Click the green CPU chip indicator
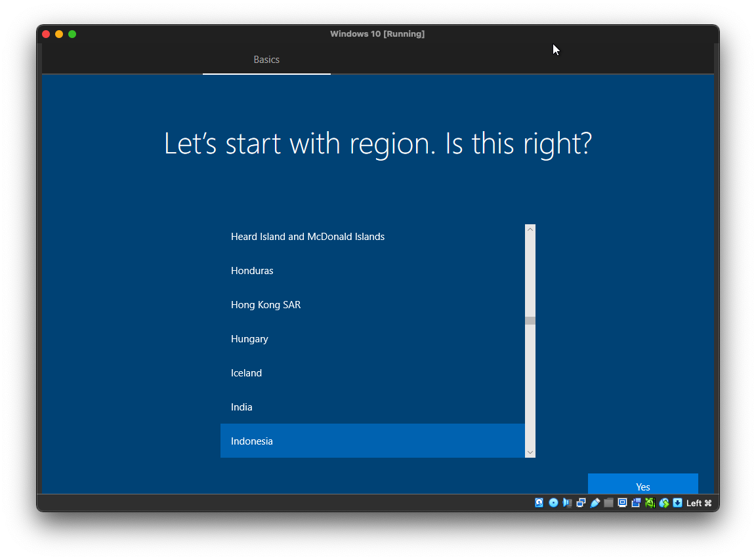 [650, 503]
